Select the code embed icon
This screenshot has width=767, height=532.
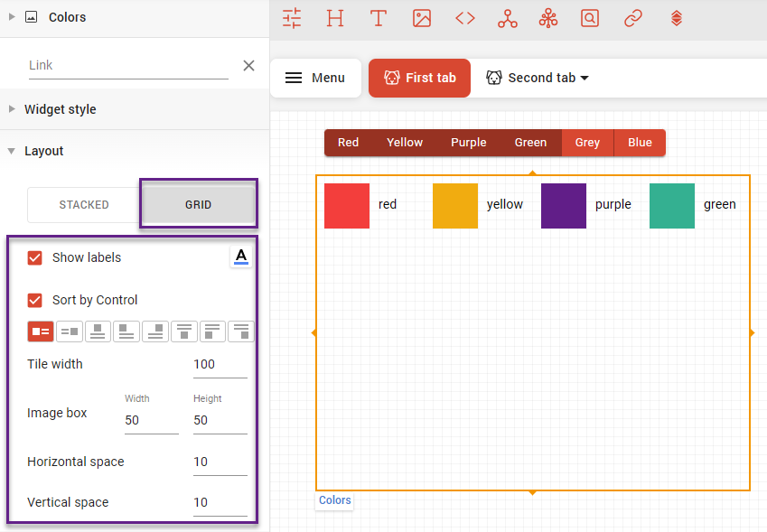pos(465,18)
